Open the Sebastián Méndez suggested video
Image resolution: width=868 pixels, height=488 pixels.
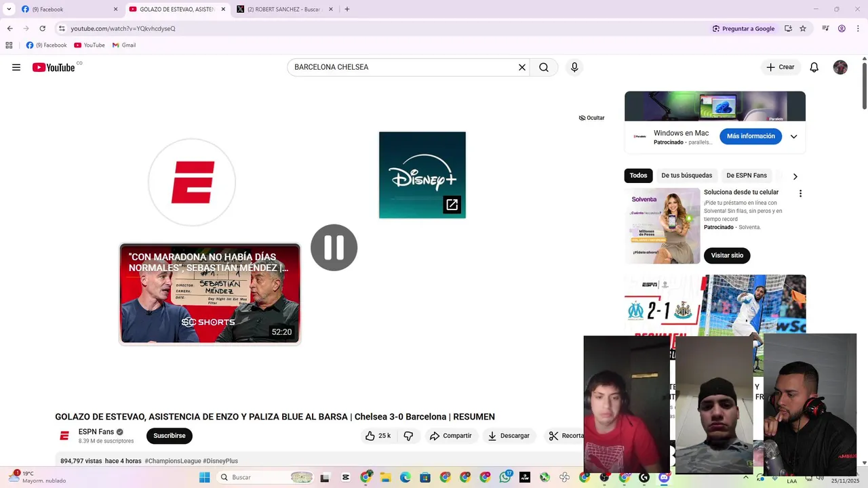pos(210,293)
